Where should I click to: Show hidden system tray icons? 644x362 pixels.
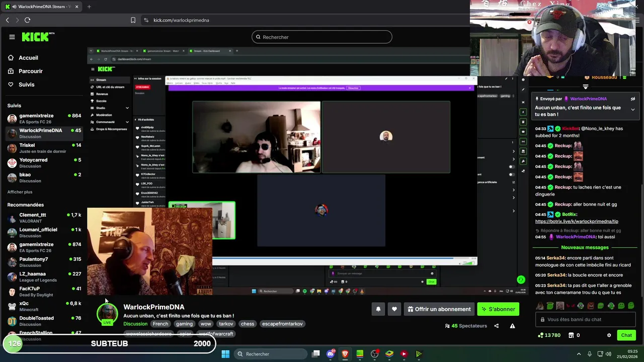(579, 354)
